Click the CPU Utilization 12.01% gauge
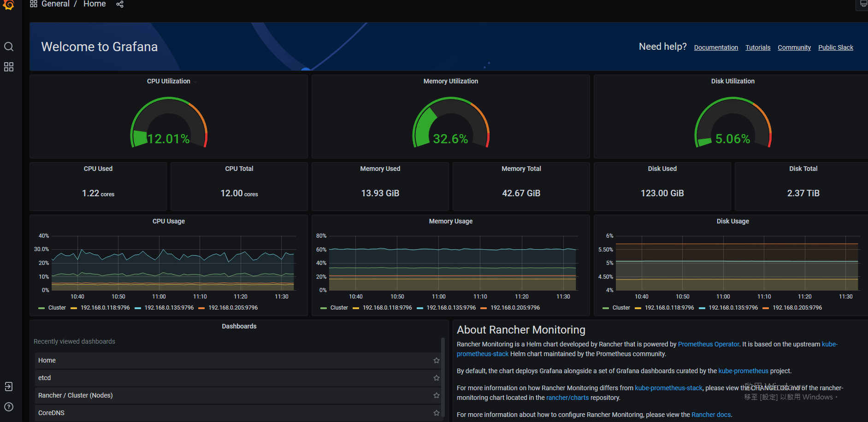Screen dimensions: 868x422 pyautogui.click(x=169, y=123)
